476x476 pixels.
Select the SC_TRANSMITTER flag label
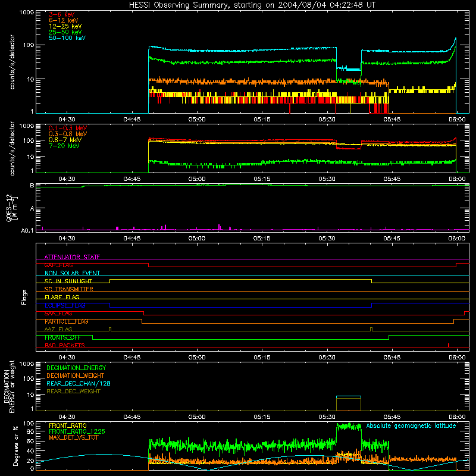(x=68, y=289)
